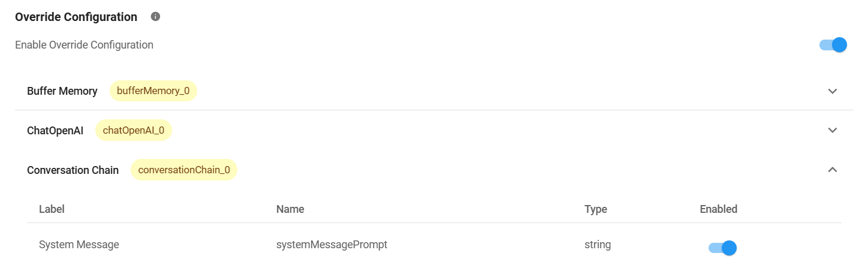The width and height of the screenshot is (868, 277).
Task: Click the conversationChain_0 chip
Action: [x=184, y=170]
